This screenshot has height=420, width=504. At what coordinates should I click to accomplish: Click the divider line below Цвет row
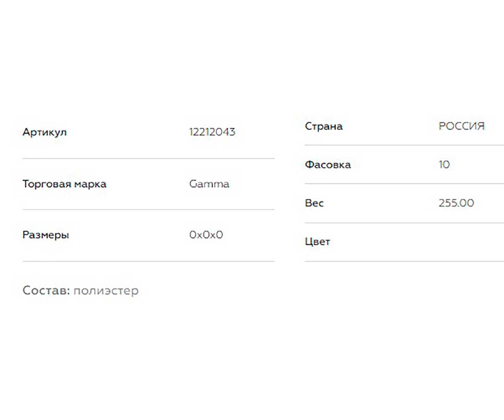pos(404,261)
